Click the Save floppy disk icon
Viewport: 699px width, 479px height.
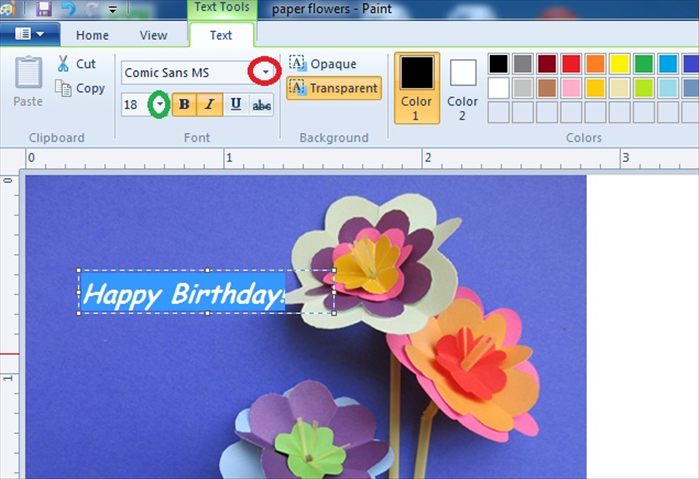(44, 8)
